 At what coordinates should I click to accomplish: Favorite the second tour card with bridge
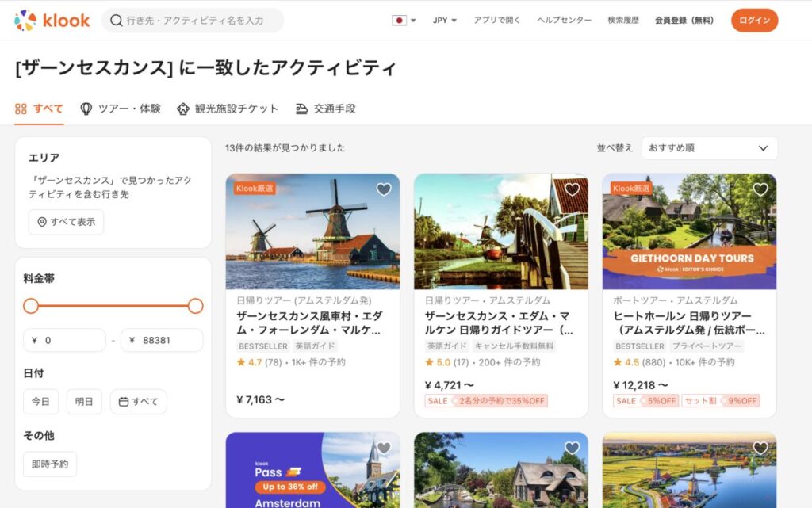click(572, 189)
